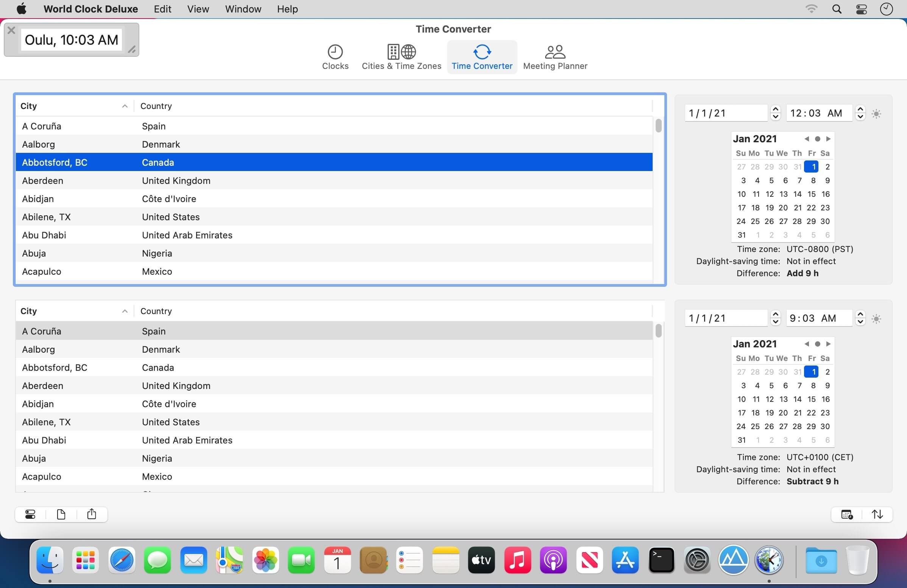Open the View menu
Screen dimensions: 907x588
(198, 9)
